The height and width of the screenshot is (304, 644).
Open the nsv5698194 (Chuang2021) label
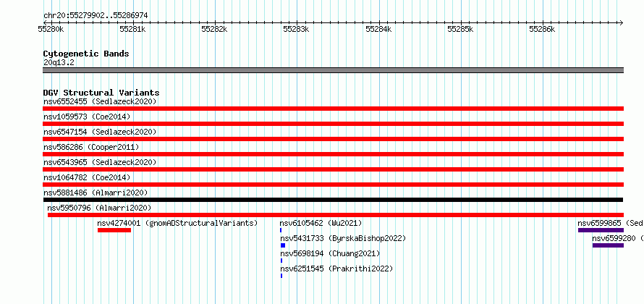[x=330, y=253]
